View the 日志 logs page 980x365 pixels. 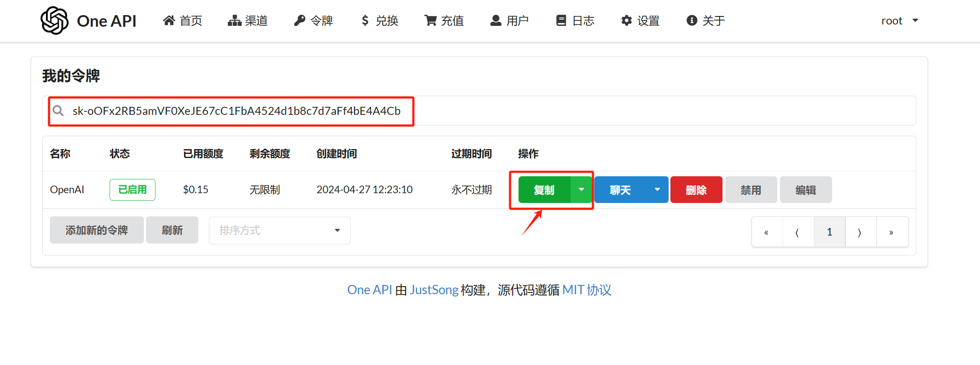pyautogui.click(x=575, y=20)
